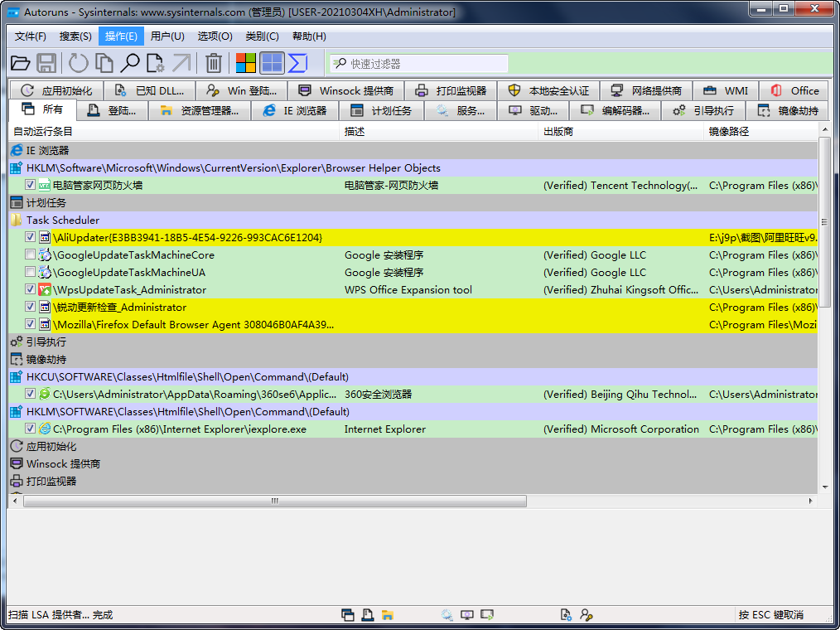Uncheck AliUpdater task checkbox
The height and width of the screenshot is (630, 840).
[x=30, y=237]
